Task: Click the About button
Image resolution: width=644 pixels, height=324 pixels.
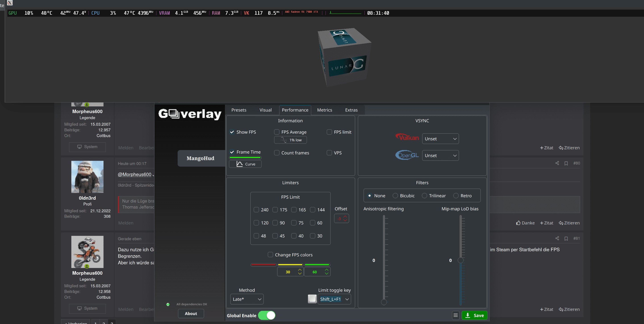Action: click(x=191, y=314)
